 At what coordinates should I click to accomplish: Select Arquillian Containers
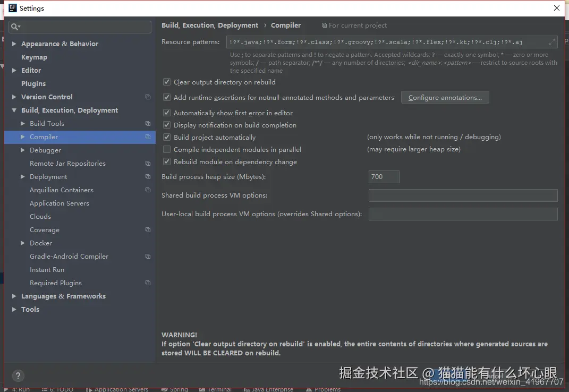click(x=61, y=190)
